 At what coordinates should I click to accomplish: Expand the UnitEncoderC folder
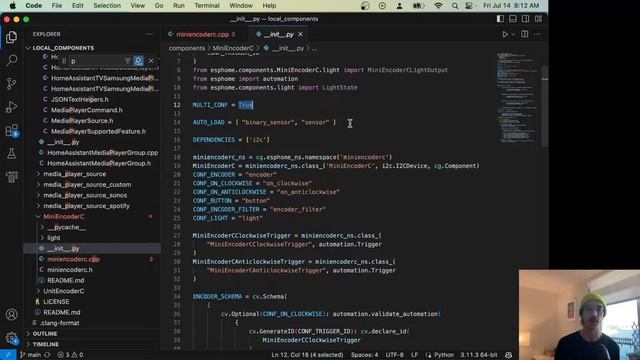coord(64,291)
